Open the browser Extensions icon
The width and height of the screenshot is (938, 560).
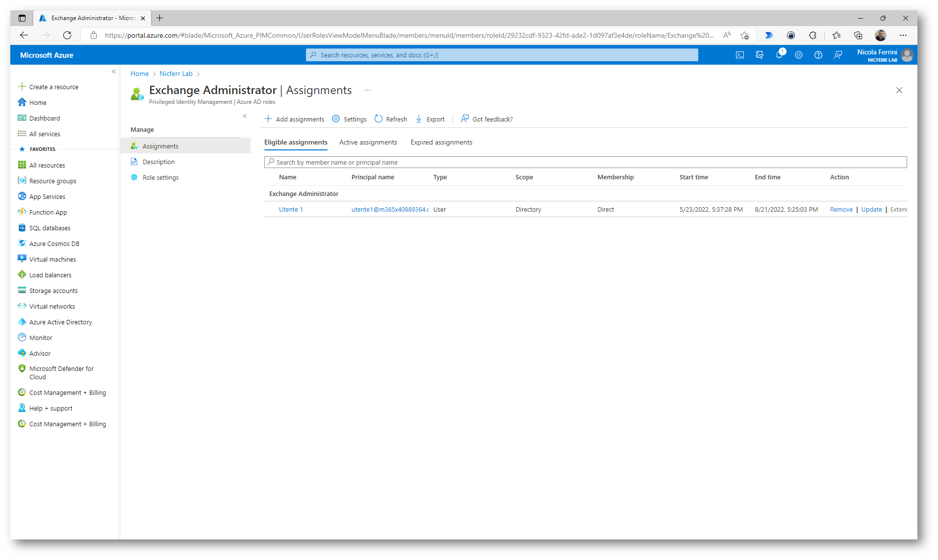pyautogui.click(x=812, y=35)
